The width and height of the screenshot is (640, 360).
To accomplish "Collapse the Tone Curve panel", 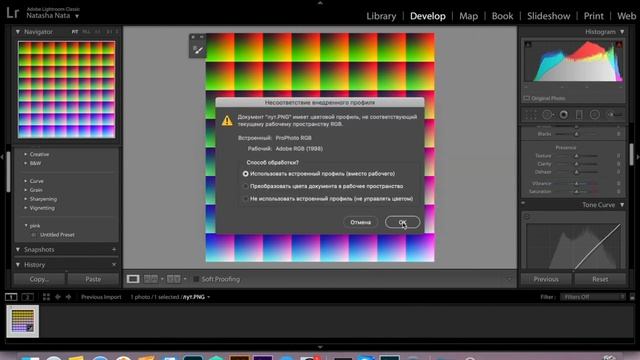I will point(622,205).
